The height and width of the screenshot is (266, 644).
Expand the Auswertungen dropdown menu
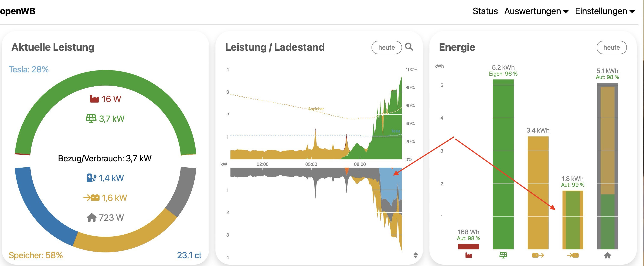(536, 11)
